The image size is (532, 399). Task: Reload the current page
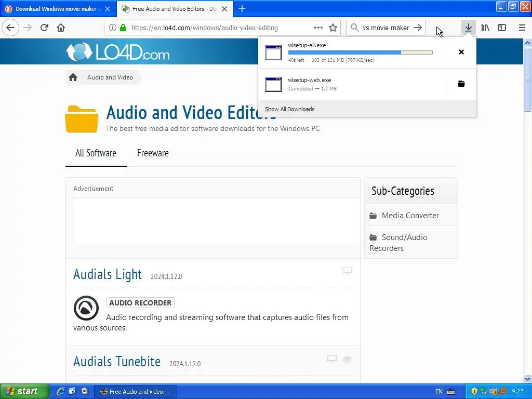(x=45, y=28)
